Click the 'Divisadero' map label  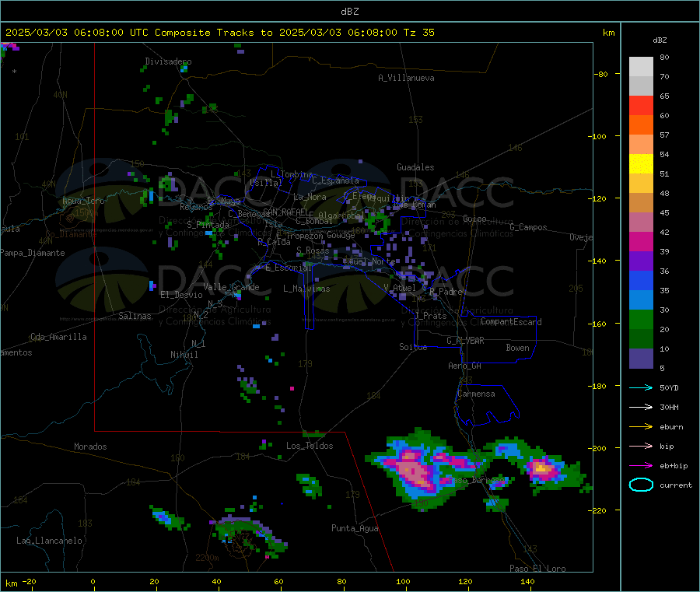(x=168, y=61)
